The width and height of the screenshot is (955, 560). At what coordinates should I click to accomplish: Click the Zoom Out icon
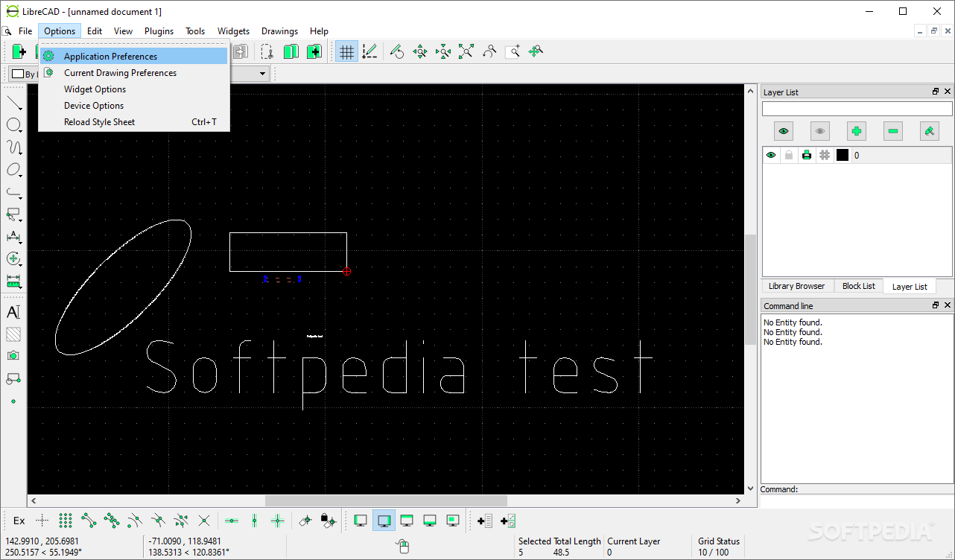click(x=443, y=51)
